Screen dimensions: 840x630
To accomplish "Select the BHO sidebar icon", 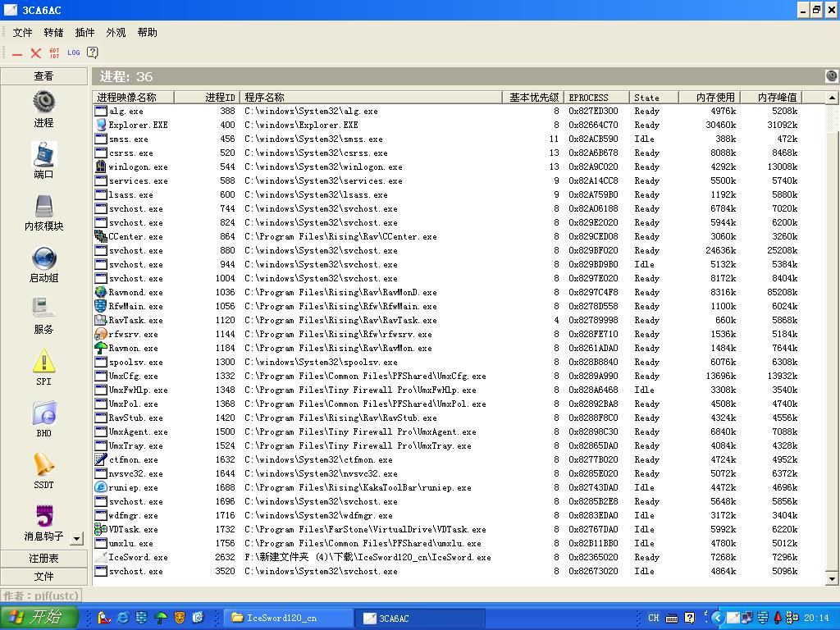I will coord(43,413).
